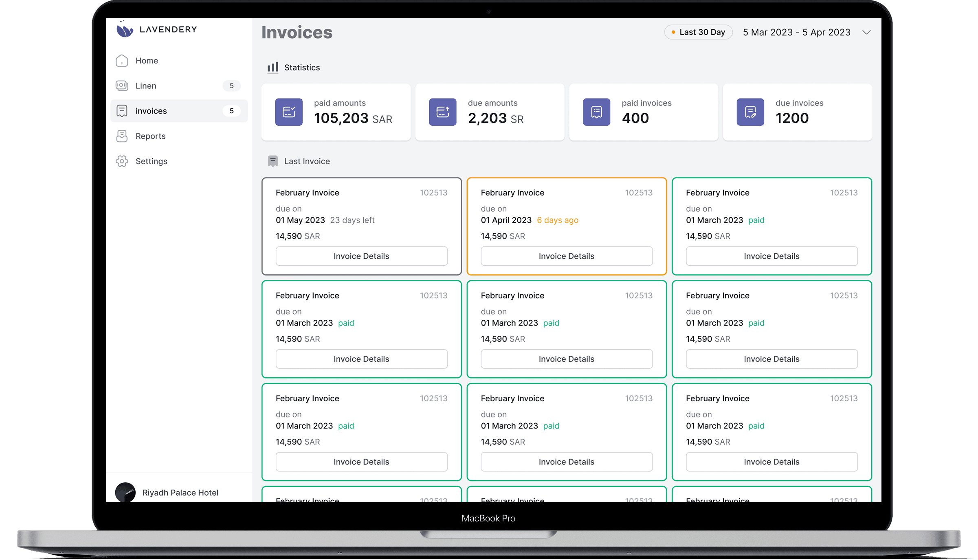Click the due invoices card icon
Viewport: 978px width, 560px height.
[750, 112]
